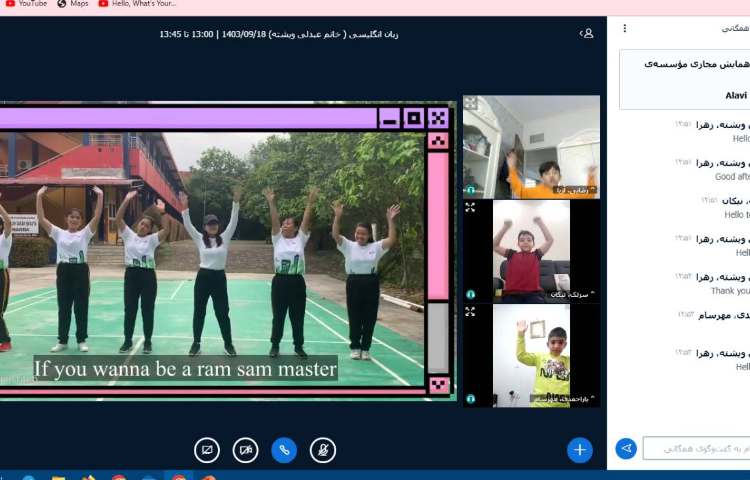Open the blue plus actions menu
Screen dimensions: 750x480
[x=580, y=450]
